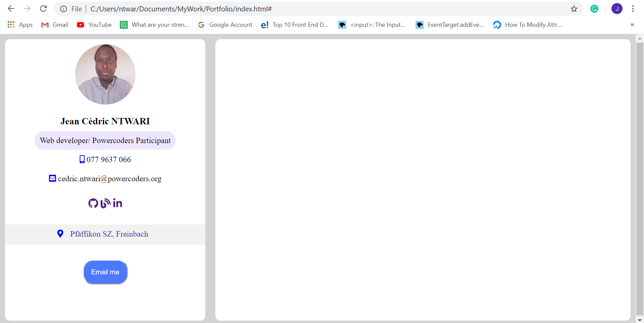This screenshot has width=644, height=323.
Task: Open the Gmail bookmark
Action: (x=55, y=25)
